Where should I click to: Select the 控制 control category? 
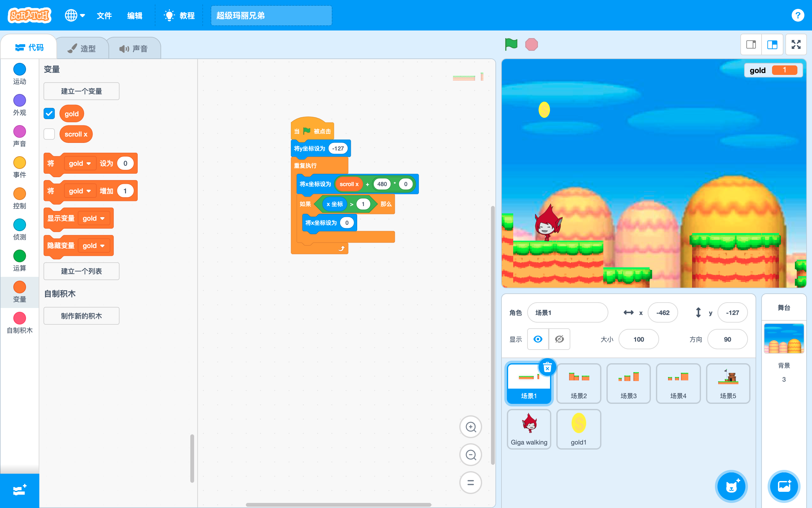pos(19,198)
